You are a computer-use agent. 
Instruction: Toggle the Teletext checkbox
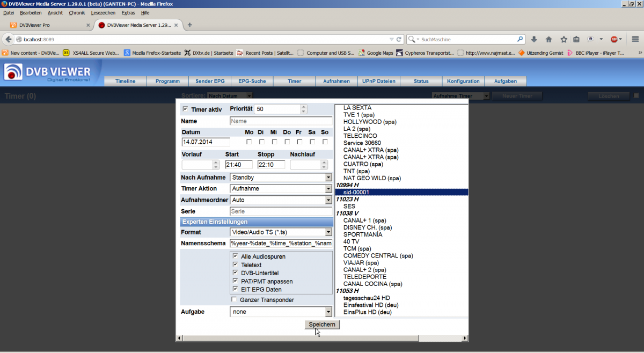pos(235,264)
